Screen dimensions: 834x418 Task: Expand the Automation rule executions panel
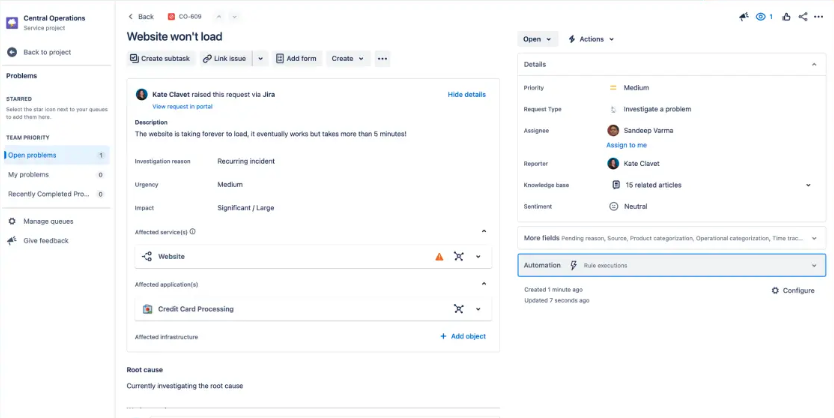click(814, 266)
